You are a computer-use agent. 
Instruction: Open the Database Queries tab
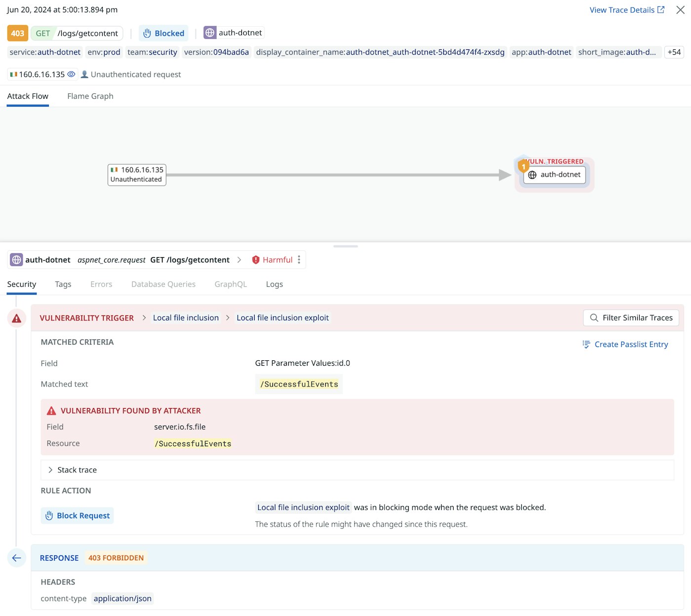point(163,284)
